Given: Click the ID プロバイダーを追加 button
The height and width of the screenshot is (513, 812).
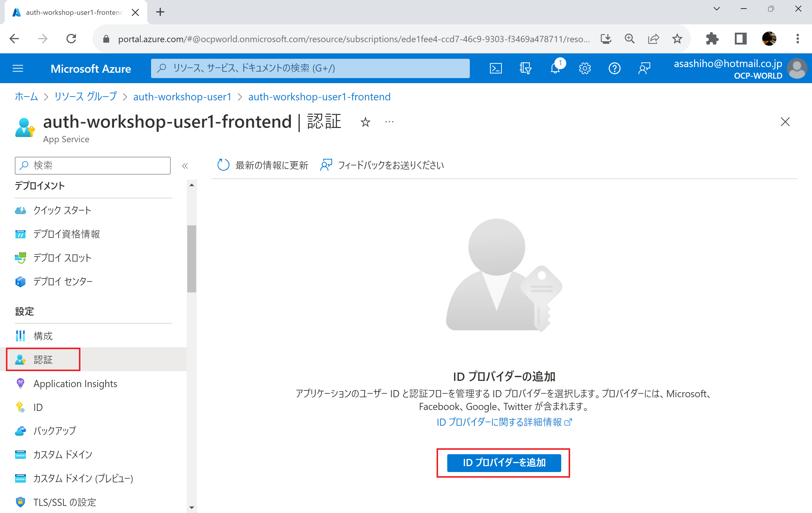Looking at the screenshot, I should 503,463.
